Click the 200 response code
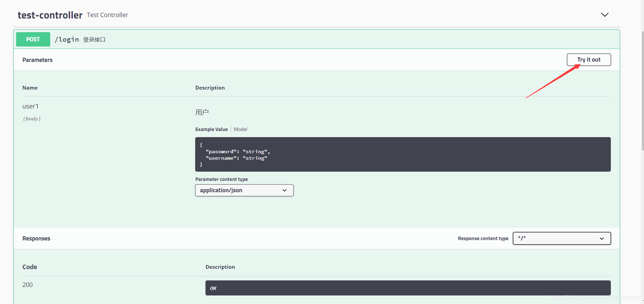 click(27, 285)
